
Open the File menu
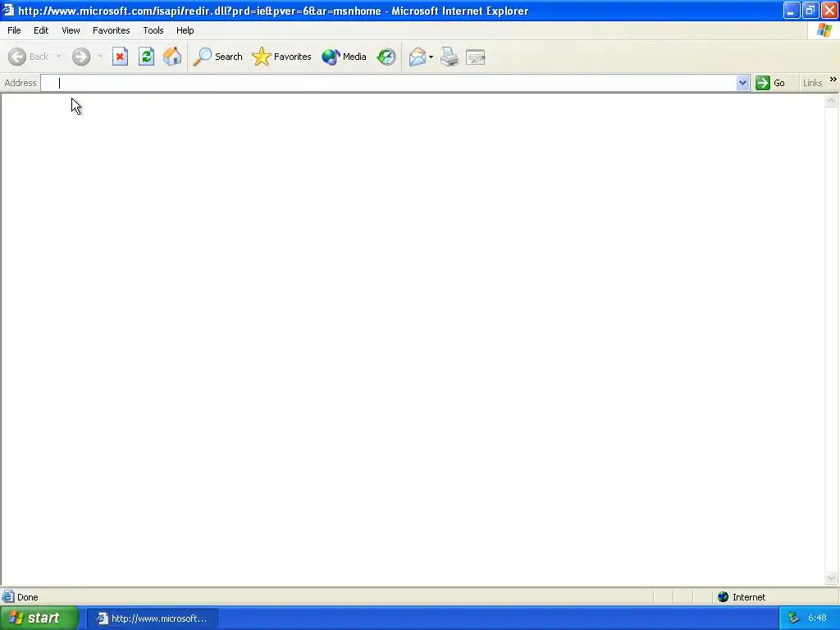(x=15, y=30)
